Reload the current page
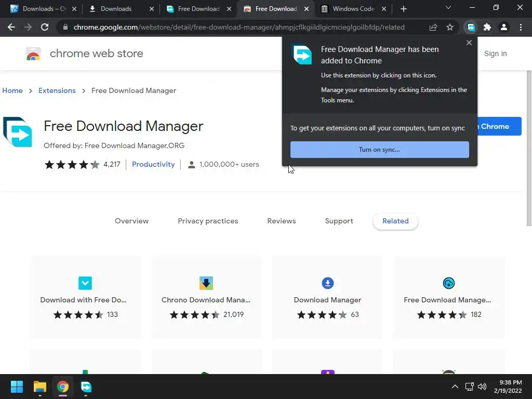This screenshot has height=399, width=532. tap(45, 27)
